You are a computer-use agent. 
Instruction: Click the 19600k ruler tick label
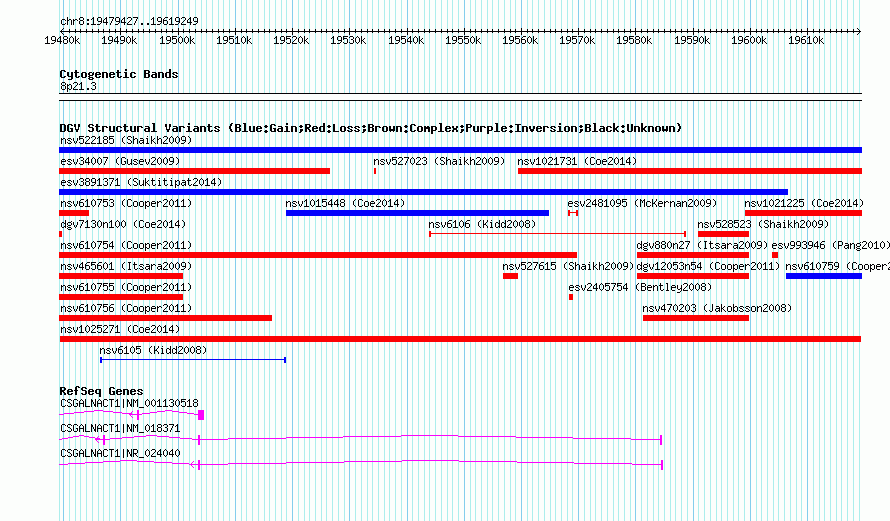(x=749, y=40)
